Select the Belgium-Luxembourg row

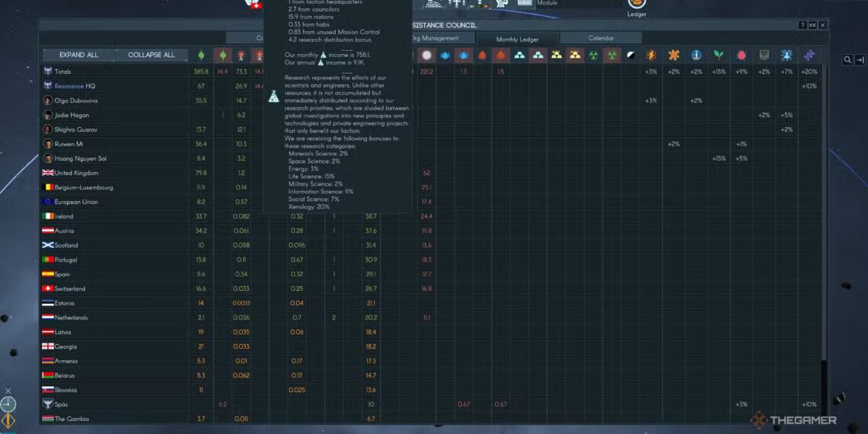click(x=431, y=187)
